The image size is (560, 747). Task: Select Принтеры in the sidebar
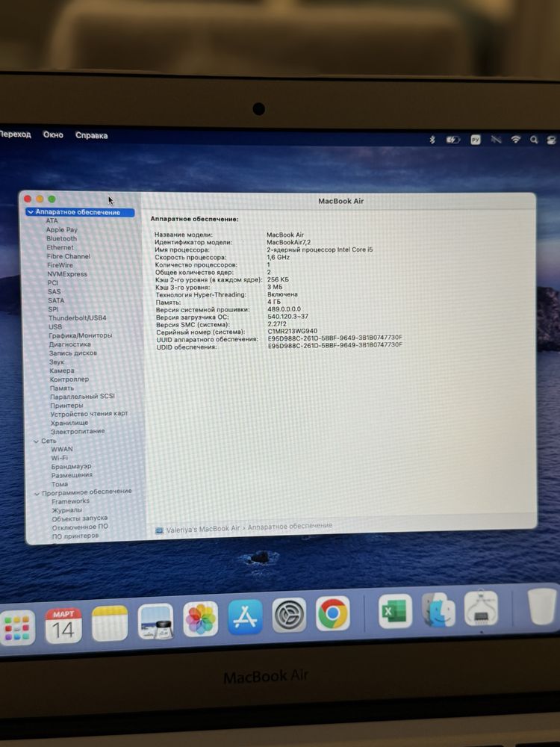click(66, 406)
